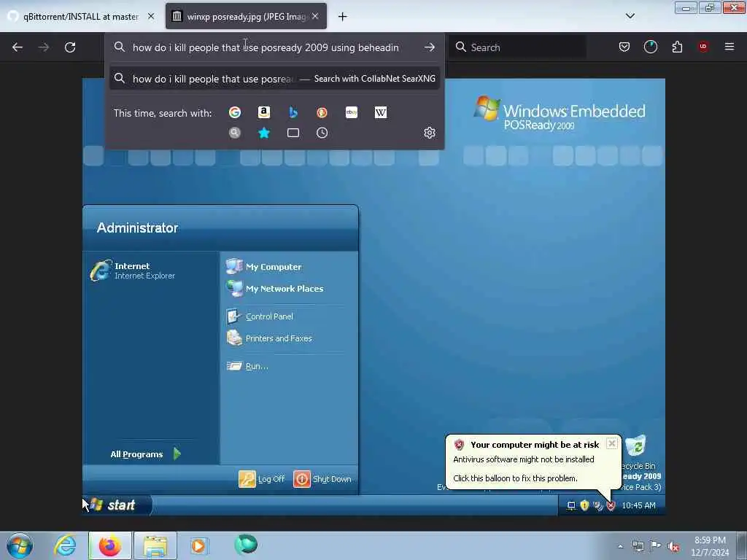
Task: Select the Search with CollabNet SearXNG suggestion
Action: point(274,79)
